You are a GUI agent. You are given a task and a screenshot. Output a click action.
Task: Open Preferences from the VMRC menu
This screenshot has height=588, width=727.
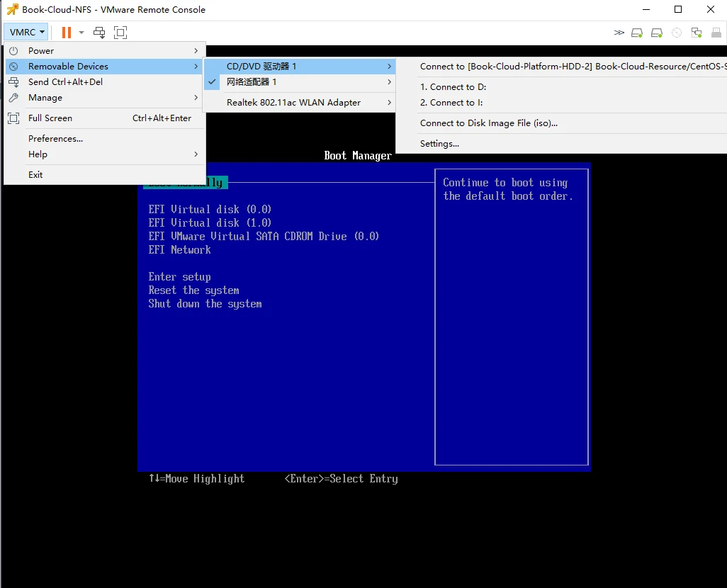(x=105, y=139)
